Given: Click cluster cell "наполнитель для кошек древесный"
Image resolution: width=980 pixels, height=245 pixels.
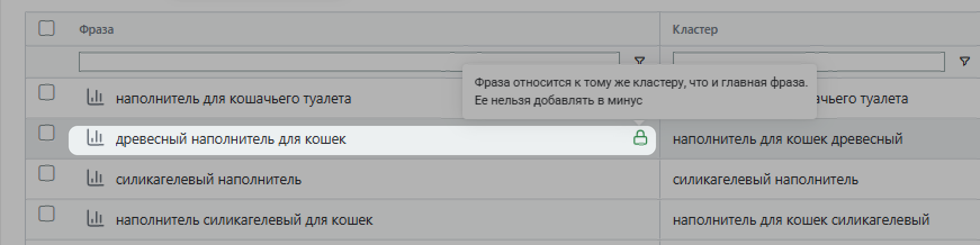Looking at the screenshot, I should click(x=788, y=139).
